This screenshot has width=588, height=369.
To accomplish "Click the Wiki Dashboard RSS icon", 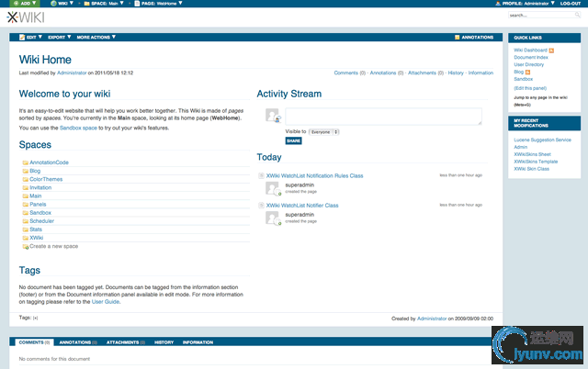I will pyautogui.click(x=551, y=50).
